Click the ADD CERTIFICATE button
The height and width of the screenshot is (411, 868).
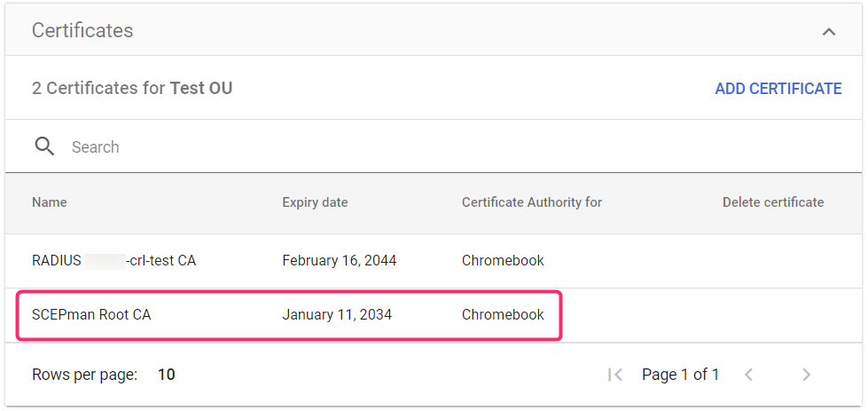click(778, 89)
